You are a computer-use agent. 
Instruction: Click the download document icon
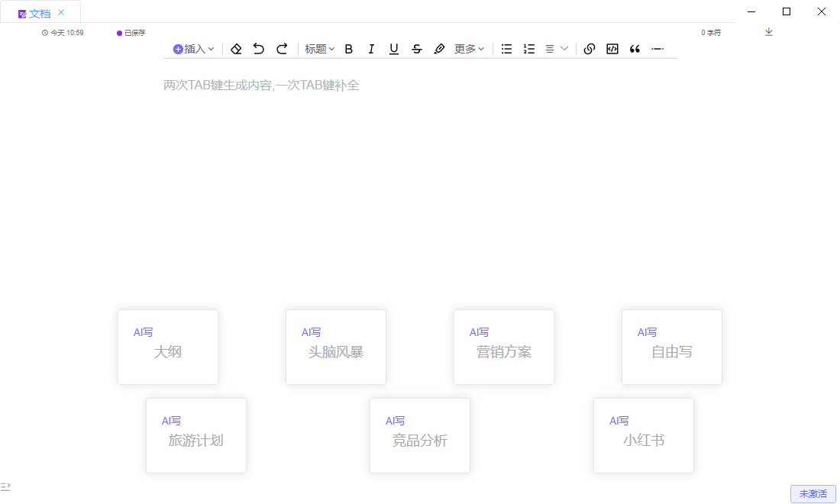(x=769, y=31)
